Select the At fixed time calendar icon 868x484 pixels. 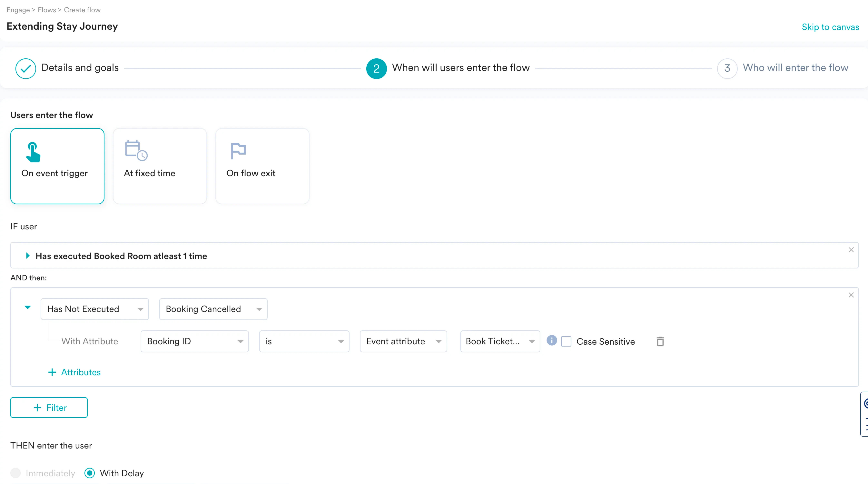(136, 150)
